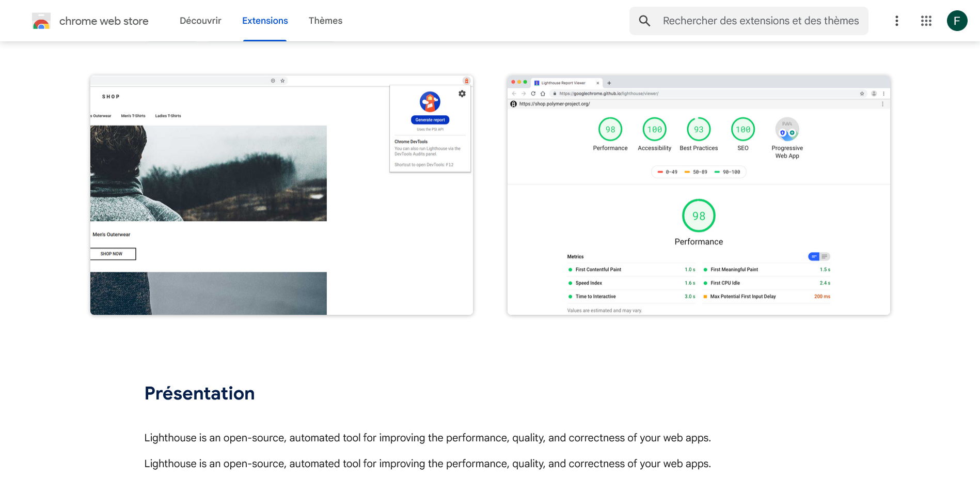
Task: Click the large Performance heading in the report
Action: [x=699, y=242]
